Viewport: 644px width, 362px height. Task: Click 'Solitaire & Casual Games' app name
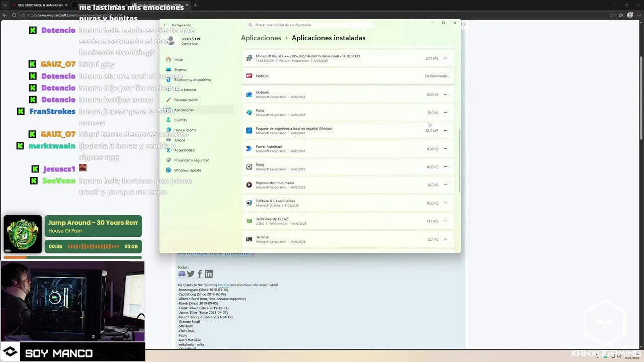275,201
